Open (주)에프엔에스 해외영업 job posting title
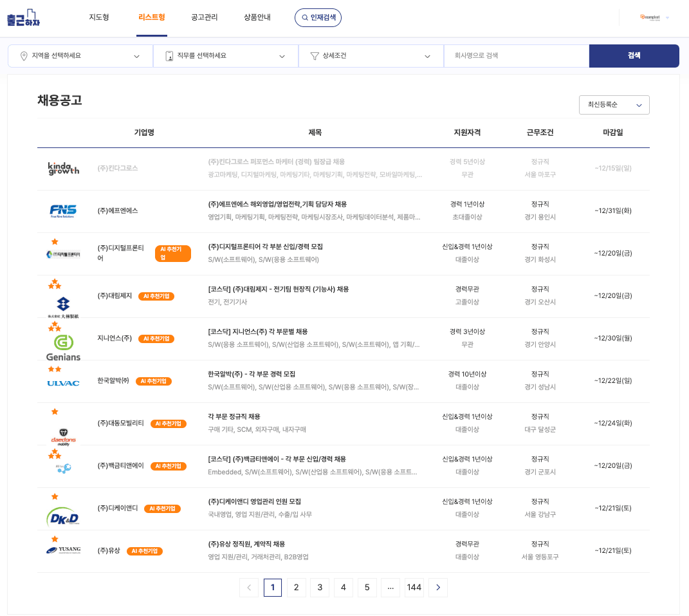The width and height of the screenshot is (689, 616). [277, 205]
